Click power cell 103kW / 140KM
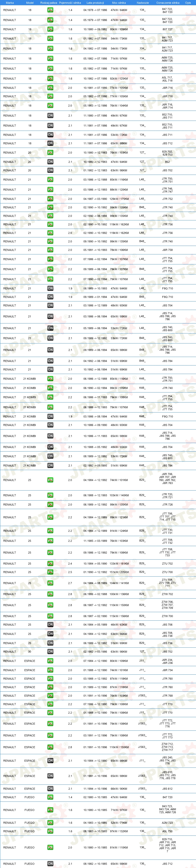The image size is (196, 868). coord(119,495)
